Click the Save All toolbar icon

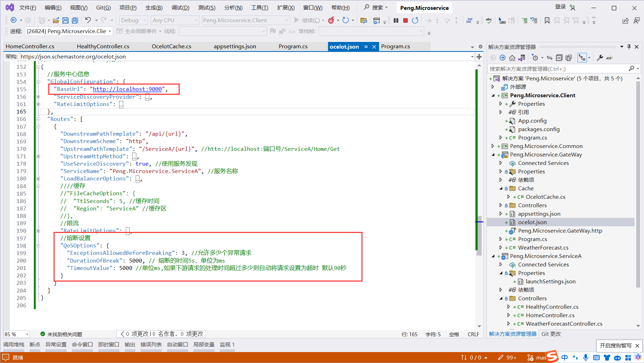pyautogui.click(x=75, y=20)
